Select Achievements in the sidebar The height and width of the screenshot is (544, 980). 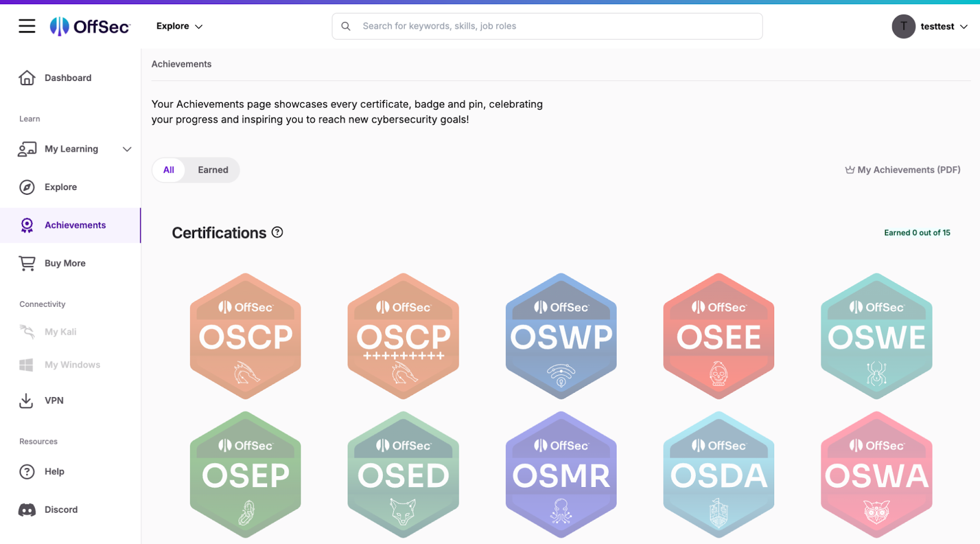75,225
